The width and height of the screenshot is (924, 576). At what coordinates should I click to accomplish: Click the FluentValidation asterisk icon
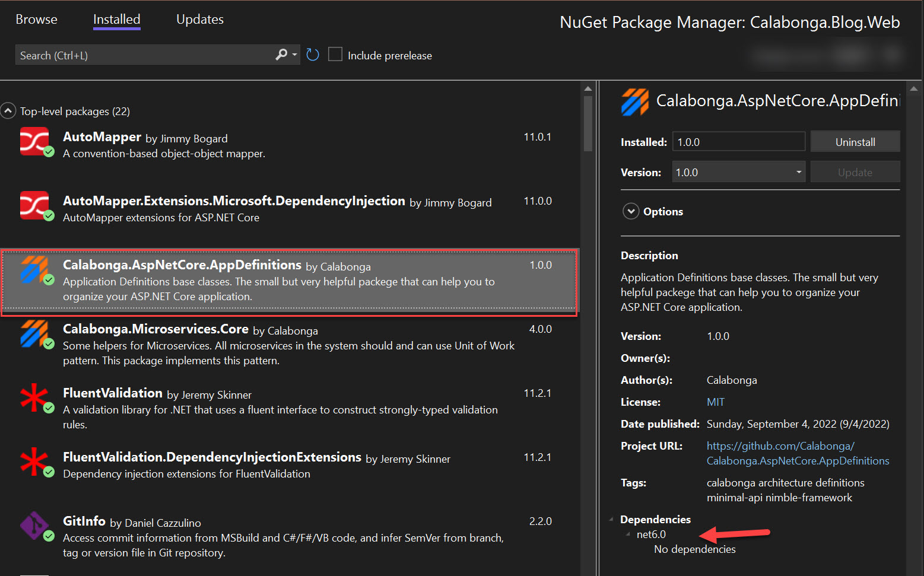click(34, 397)
